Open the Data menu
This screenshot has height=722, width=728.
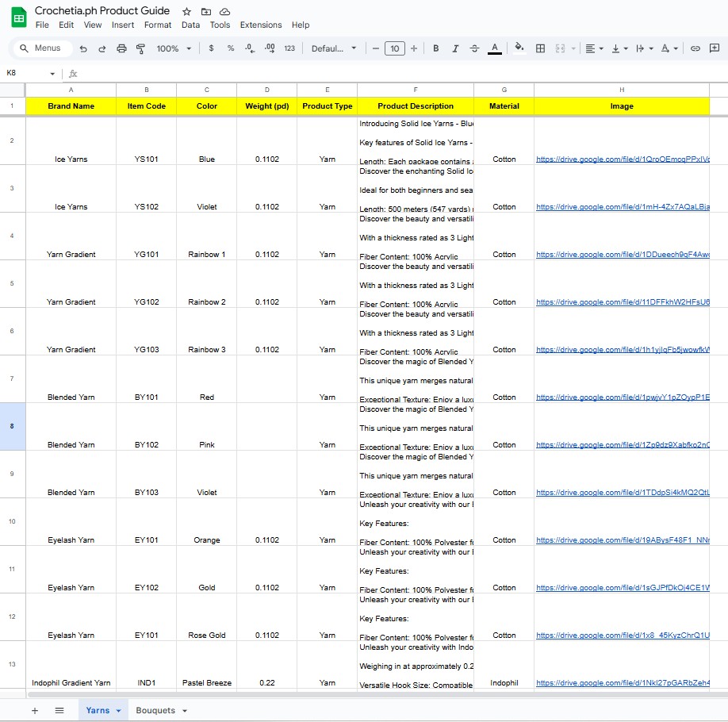tap(190, 25)
